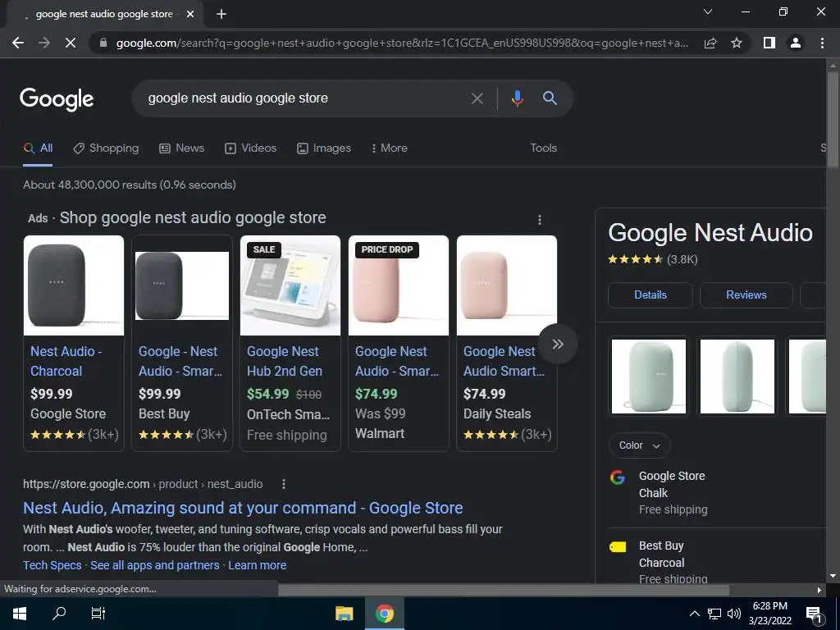This screenshot has width=840, height=630.
Task: Open Google - Nest Audio Best Buy link
Action: pos(180,361)
